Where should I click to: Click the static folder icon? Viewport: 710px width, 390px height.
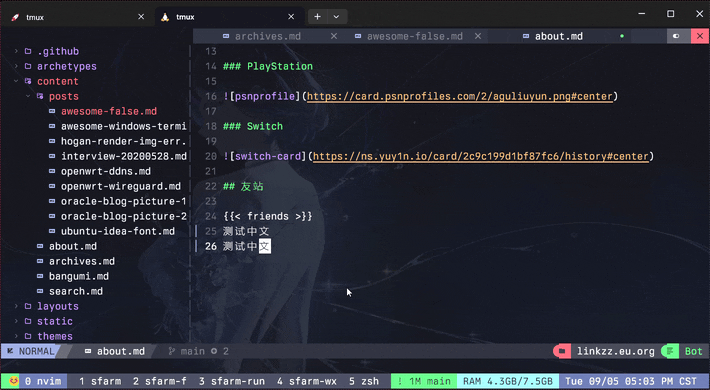click(x=28, y=321)
